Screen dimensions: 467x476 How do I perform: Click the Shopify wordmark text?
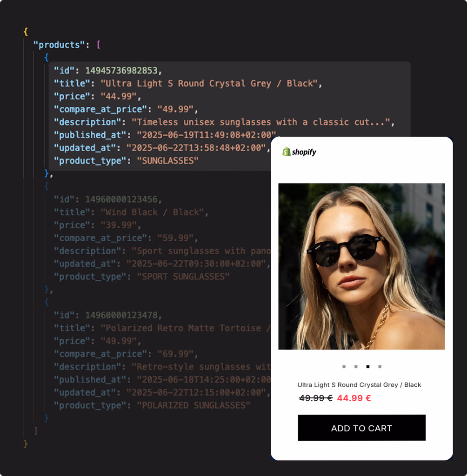click(x=304, y=152)
